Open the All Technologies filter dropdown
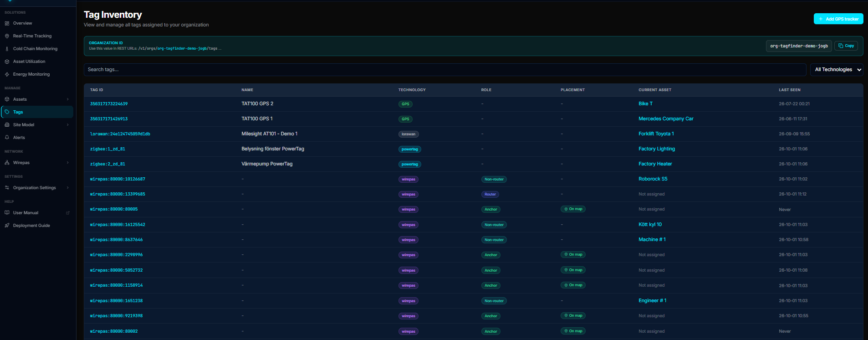Screen dimensions: 868x340 [837, 70]
